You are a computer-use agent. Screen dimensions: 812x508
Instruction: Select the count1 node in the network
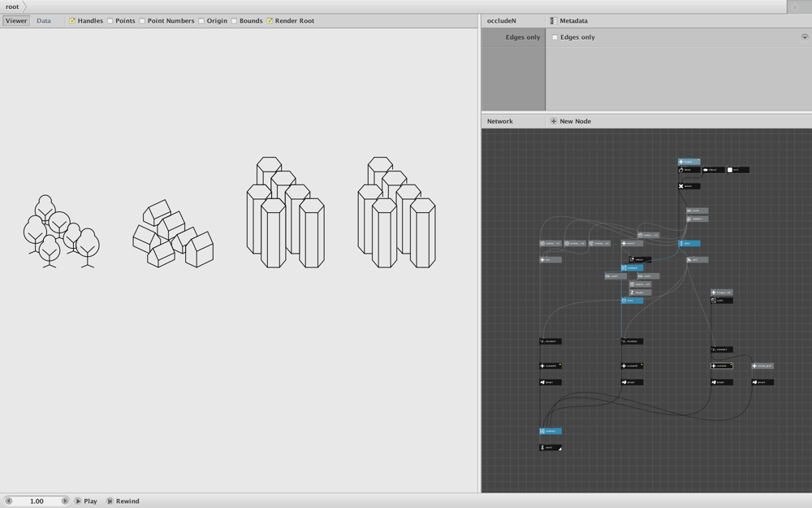[x=615, y=276]
